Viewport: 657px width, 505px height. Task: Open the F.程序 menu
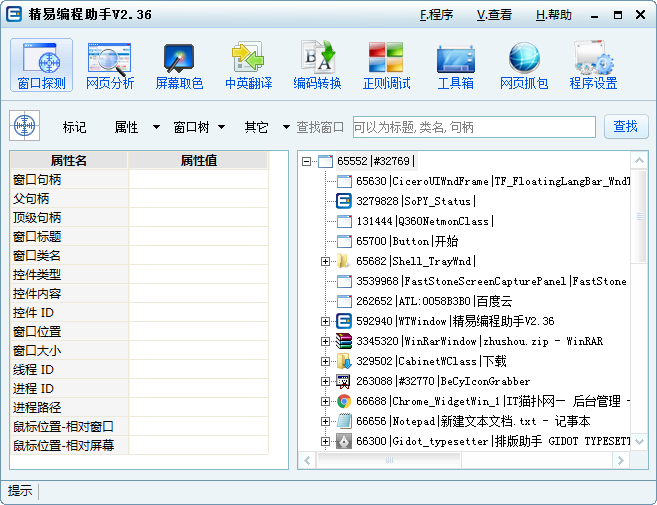point(436,15)
